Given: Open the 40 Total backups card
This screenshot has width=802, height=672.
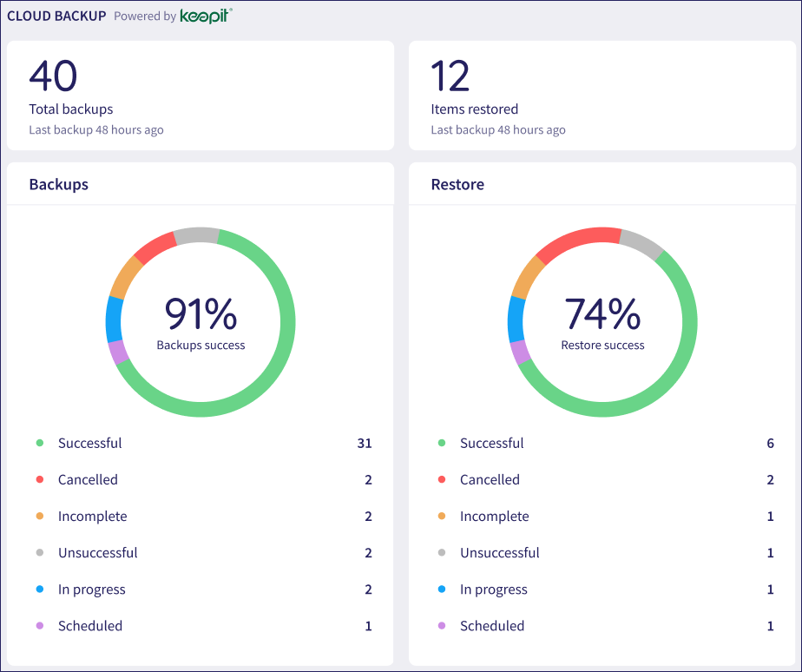Looking at the screenshot, I should (200, 96).
